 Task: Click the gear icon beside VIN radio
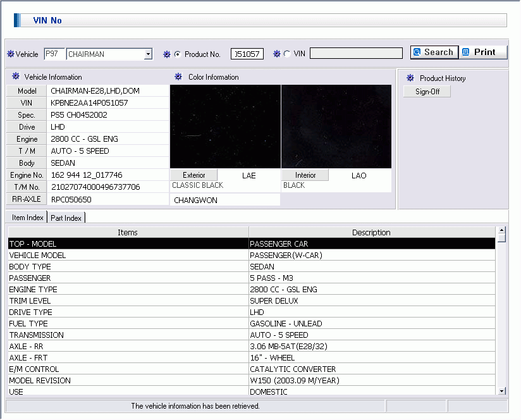click(x=277, y=54)
